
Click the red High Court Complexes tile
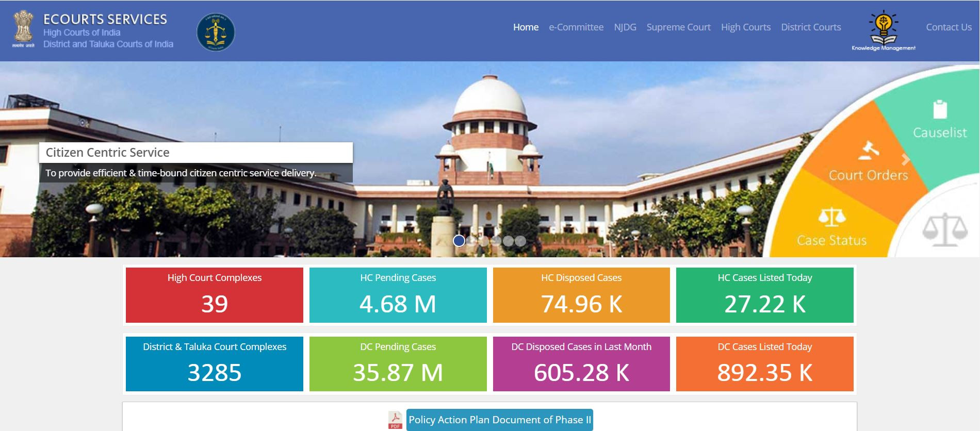coord(215,295)
